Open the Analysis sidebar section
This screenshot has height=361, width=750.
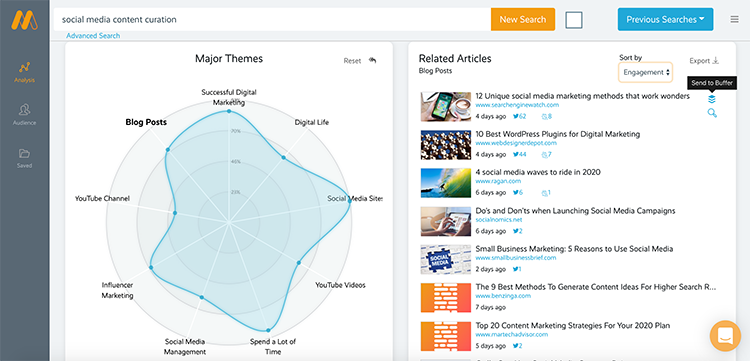point(24,72)
